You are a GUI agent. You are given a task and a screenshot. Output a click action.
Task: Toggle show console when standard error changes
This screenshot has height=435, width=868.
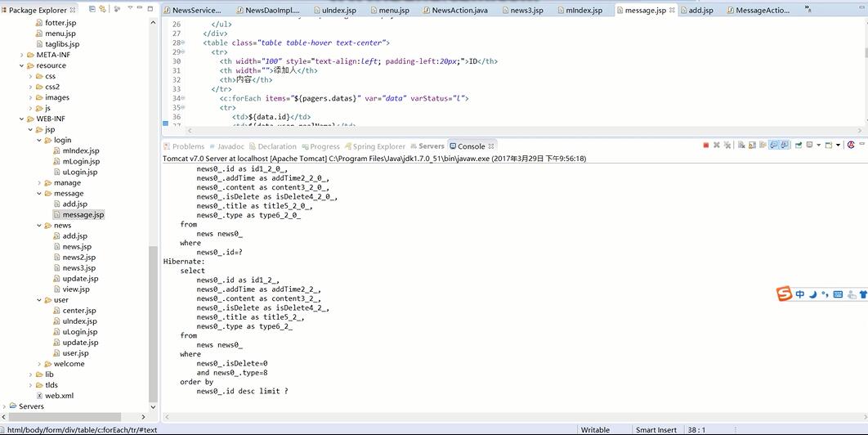[x=785, y=146]
